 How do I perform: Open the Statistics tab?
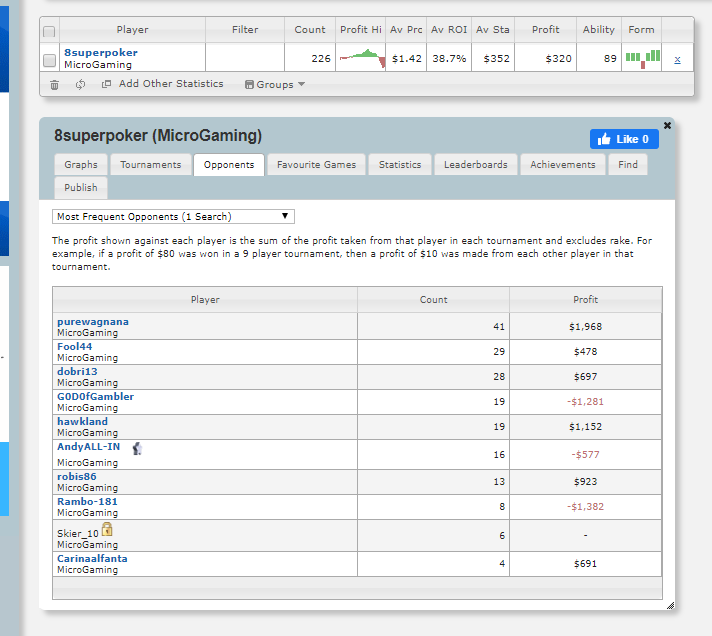pyautogui.click(x=400, y=165)
